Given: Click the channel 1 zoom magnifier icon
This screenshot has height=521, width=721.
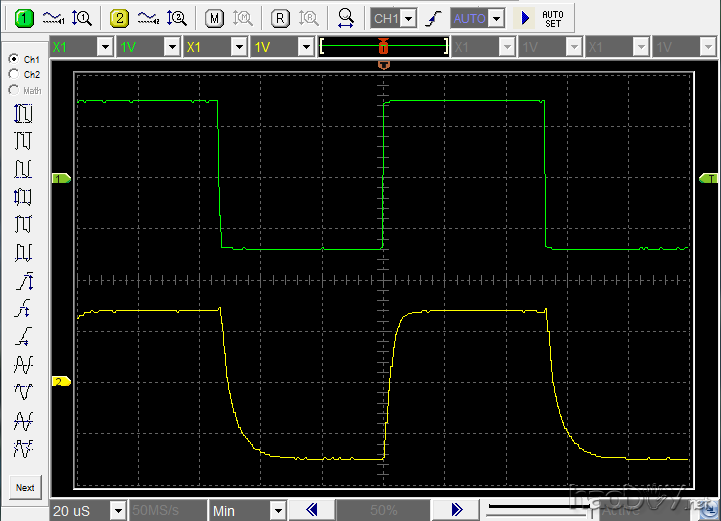Looking at the screenshot, I should point(83,18).
